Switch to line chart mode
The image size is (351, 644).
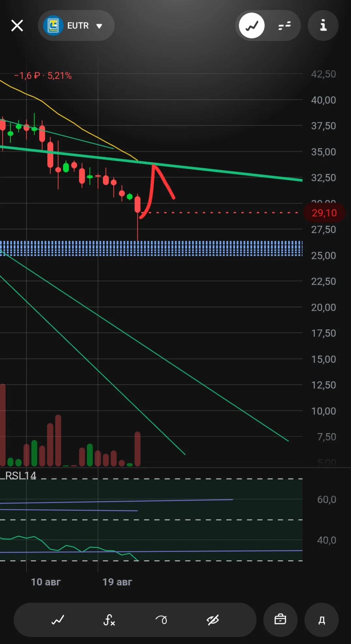[x=252, y=25]
